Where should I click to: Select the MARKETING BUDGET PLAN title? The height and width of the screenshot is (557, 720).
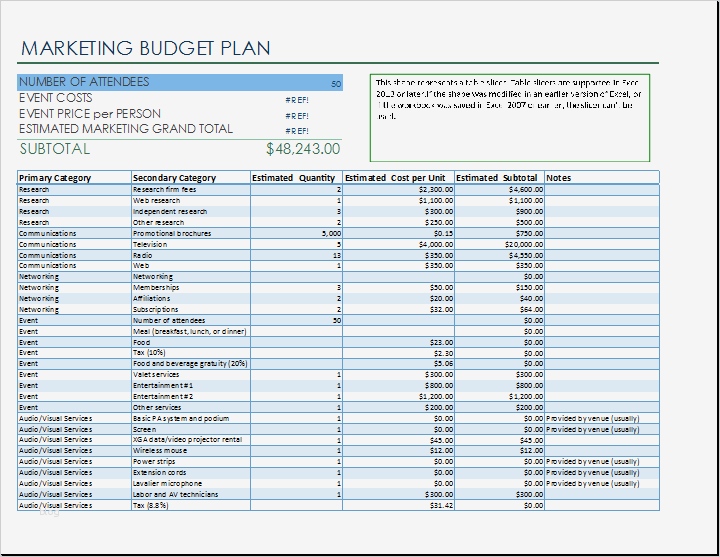pyautogui.click(x=146, y=48)
